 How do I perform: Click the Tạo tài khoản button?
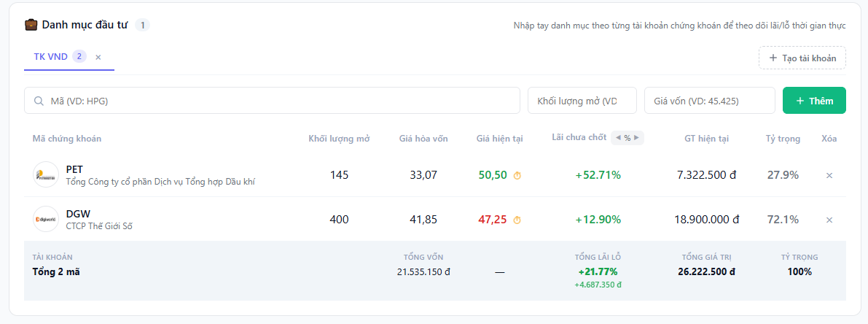802,58
